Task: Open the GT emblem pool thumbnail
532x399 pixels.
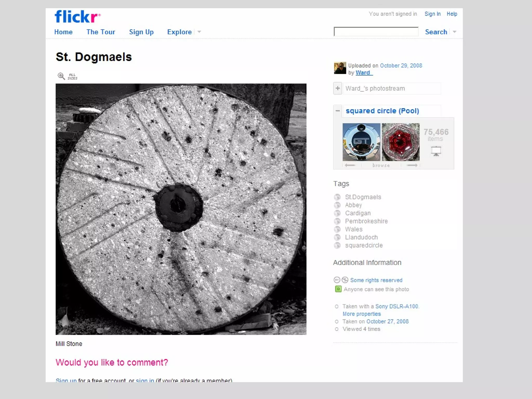Action: click(361, 142)
